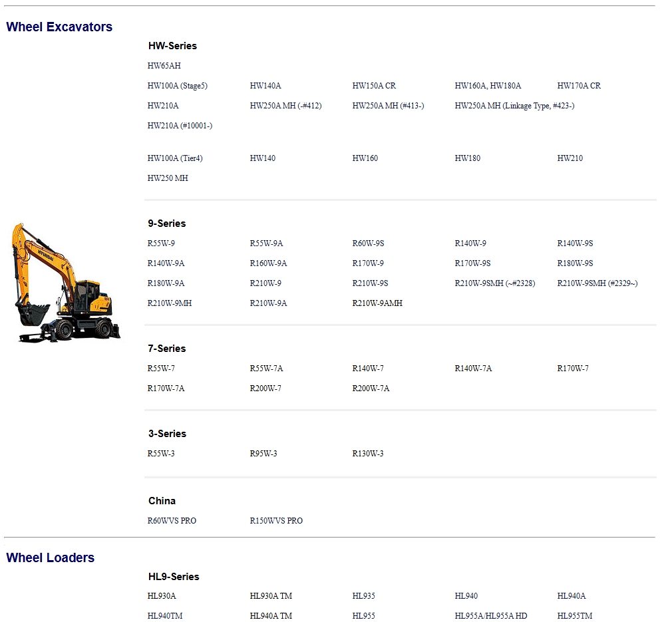The width and height of the screenshot is (672, 622).
Task: Open the HW65AH model link
Action: (x=164, y=66)
